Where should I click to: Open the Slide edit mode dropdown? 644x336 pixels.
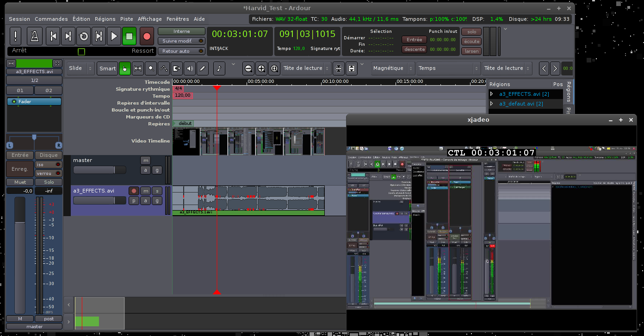coord(80,68)
